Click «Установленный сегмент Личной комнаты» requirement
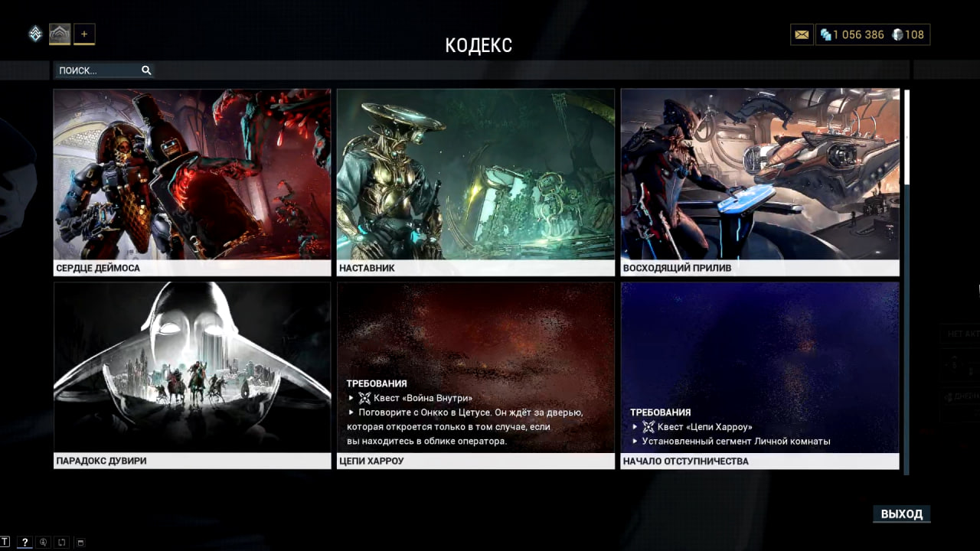 [736, 442]
